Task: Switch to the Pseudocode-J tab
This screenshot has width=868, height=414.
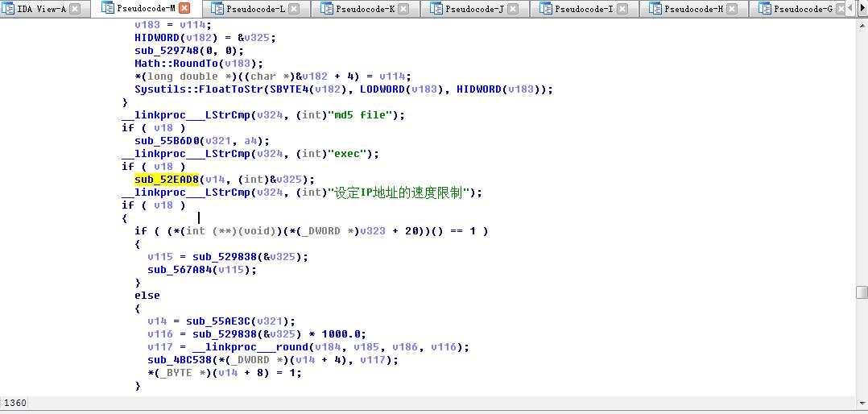Action: (477, 9)
